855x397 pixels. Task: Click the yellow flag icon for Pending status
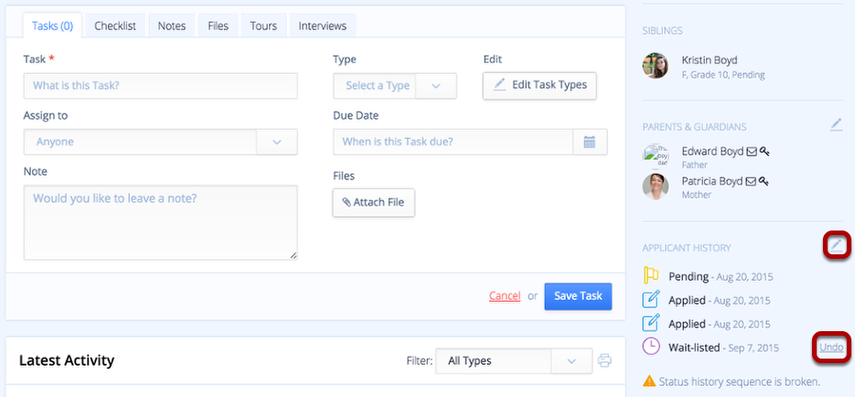click(x=651, y=276)
